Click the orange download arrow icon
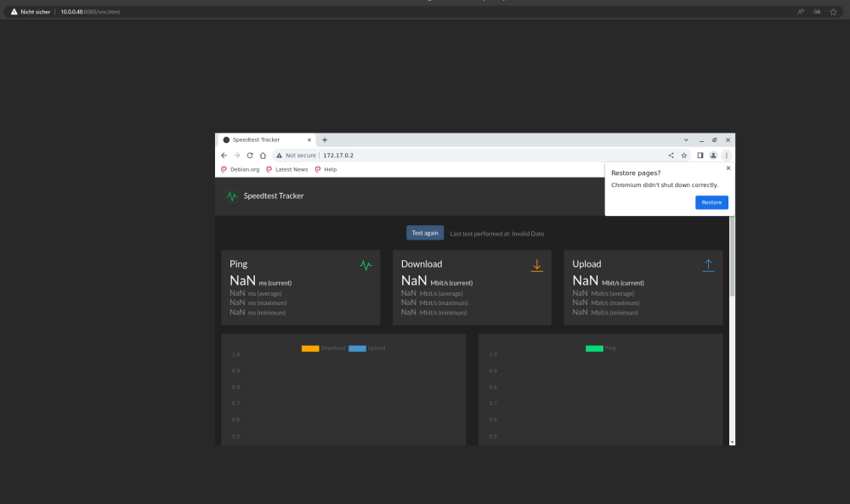 [x=536, y=265]
